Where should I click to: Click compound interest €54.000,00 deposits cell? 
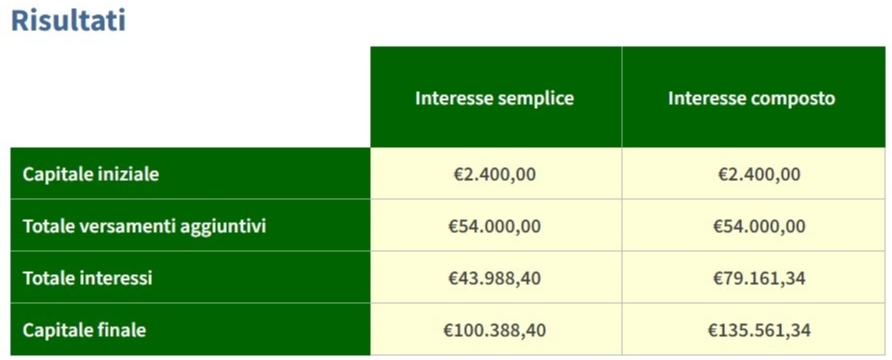[753, 225]
